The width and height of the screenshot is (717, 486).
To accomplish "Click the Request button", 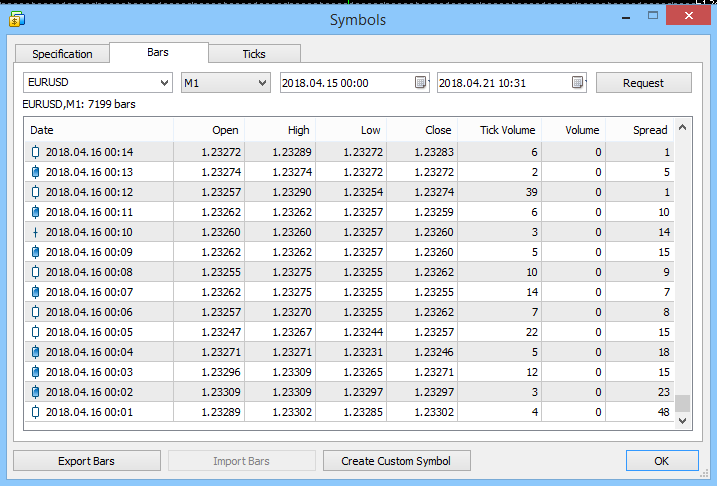I will click(x=643, y=83).
